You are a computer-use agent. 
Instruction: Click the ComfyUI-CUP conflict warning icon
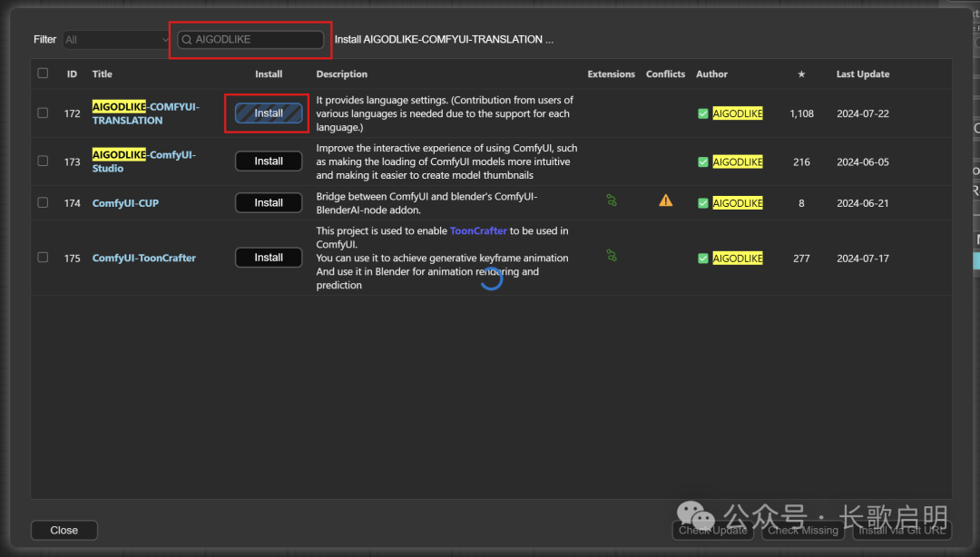(666, 200)
